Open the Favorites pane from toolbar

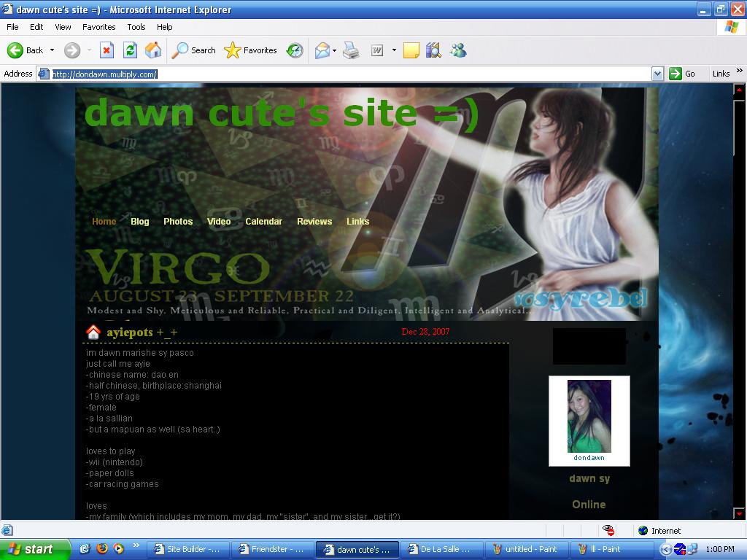[x=250, y=50]
